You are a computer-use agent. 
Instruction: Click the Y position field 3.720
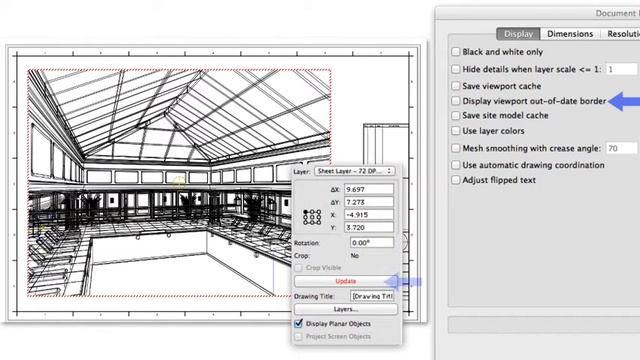click(369, 227)
